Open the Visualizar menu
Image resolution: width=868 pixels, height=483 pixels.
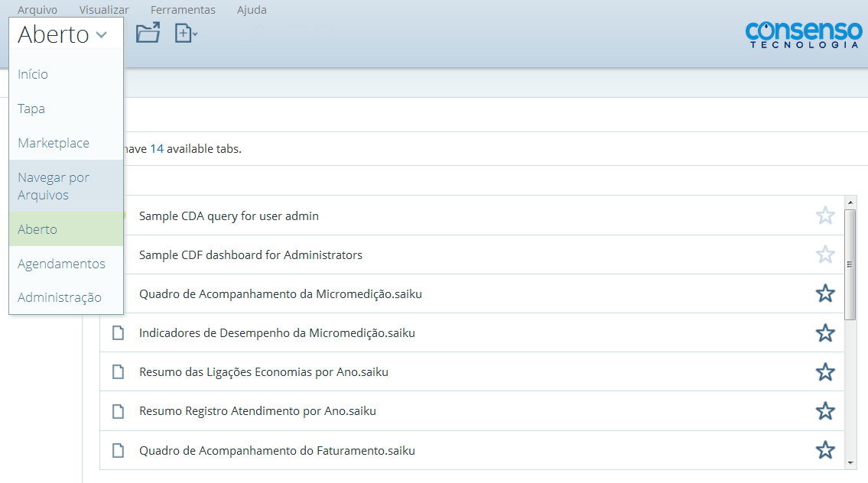[103, 10]
